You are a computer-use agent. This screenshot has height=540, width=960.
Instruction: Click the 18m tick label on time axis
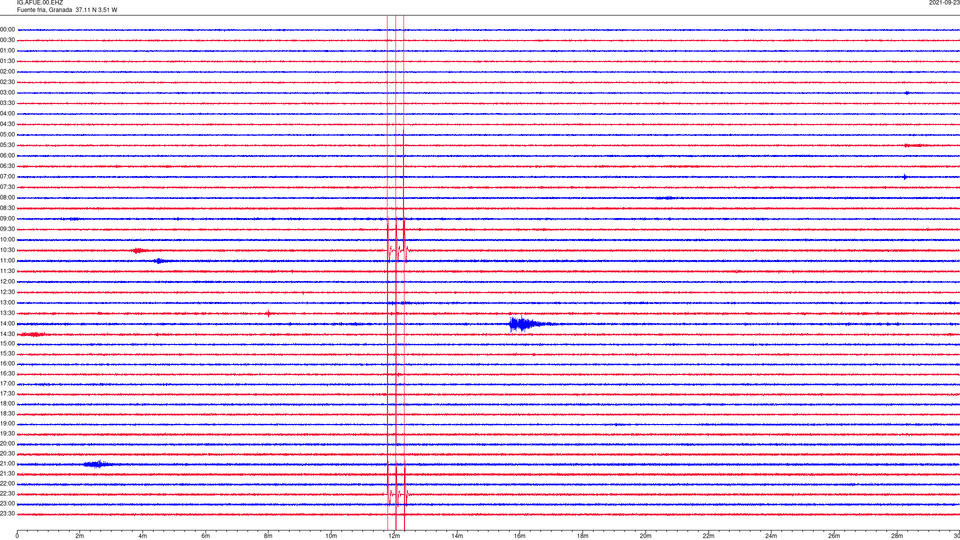(583, 536)
